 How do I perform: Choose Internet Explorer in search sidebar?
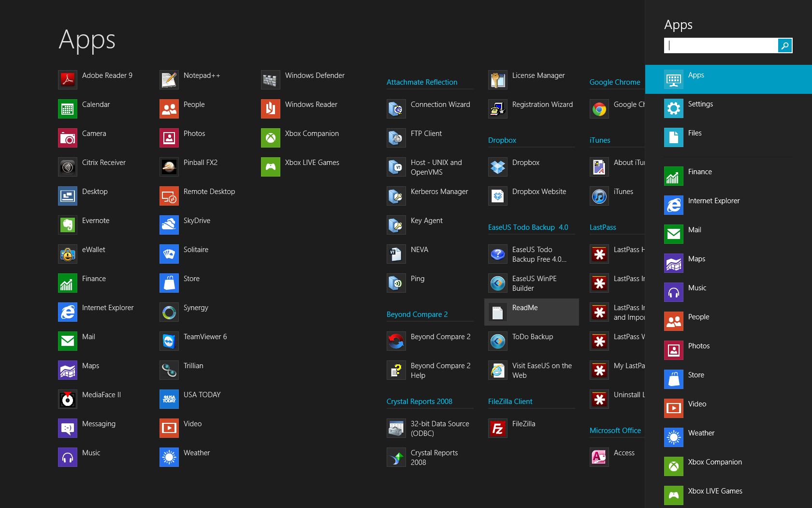coord(728,205)
